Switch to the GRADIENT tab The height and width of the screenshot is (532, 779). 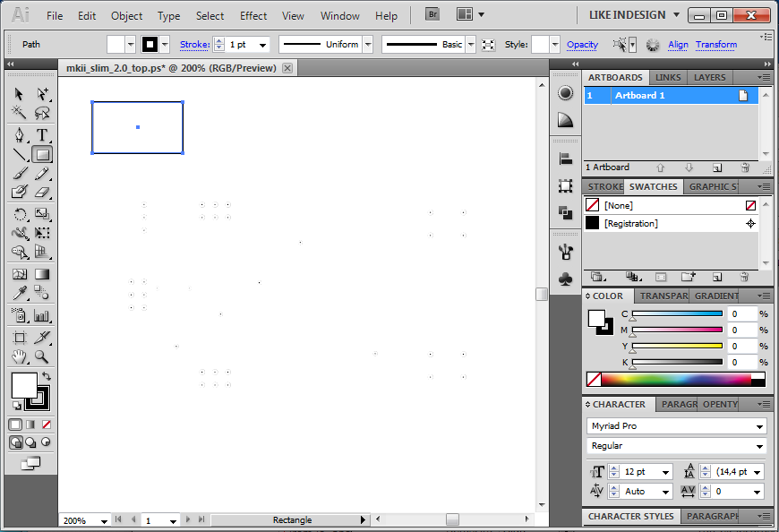[x=716, y=296]
